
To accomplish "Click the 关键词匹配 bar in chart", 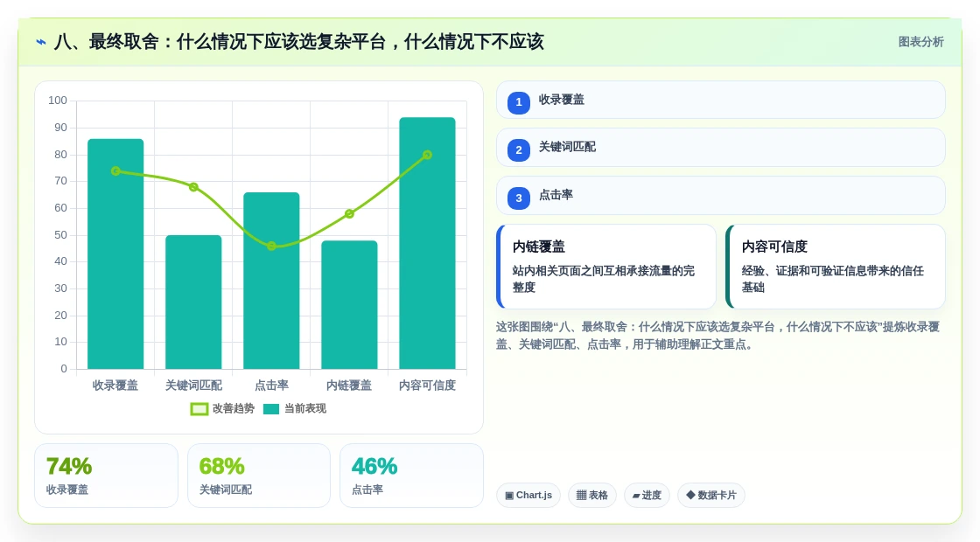I will pos(193,302).
